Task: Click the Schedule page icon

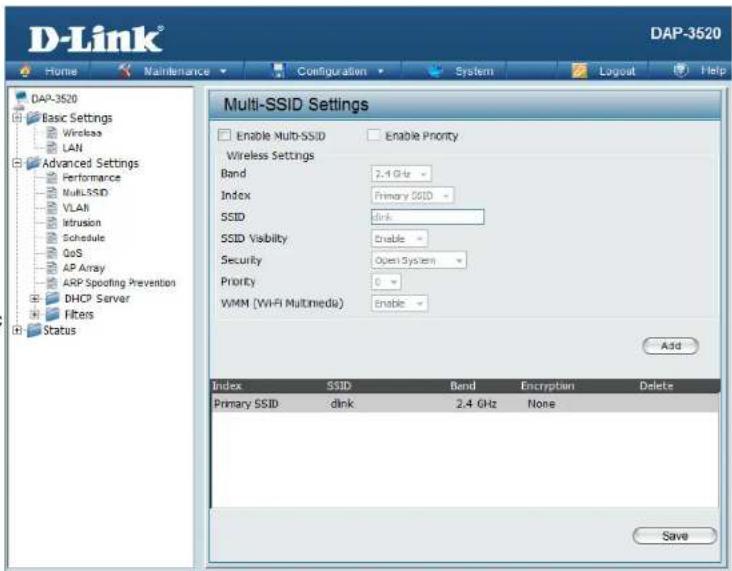Action: click(x=52, y=238)
